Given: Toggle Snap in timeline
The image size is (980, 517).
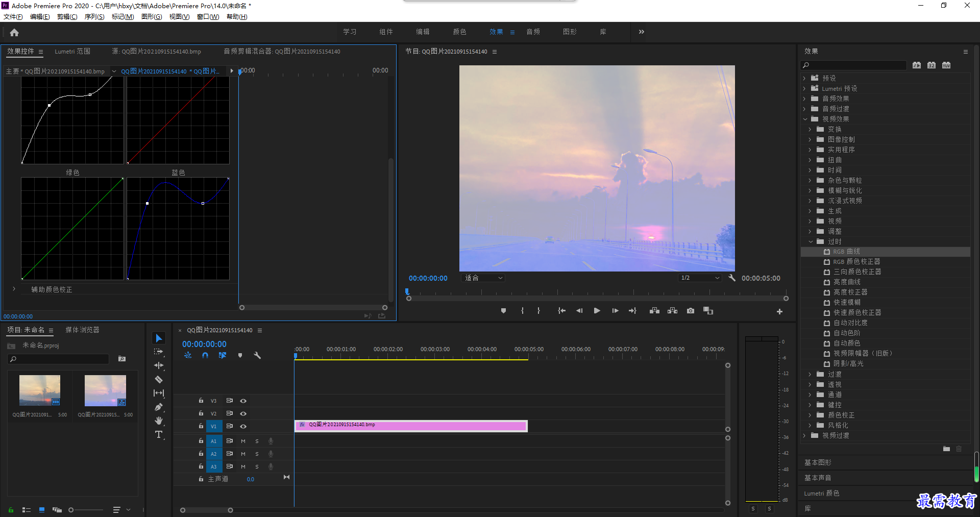Looking at the screenshot, I should [205, 355].
